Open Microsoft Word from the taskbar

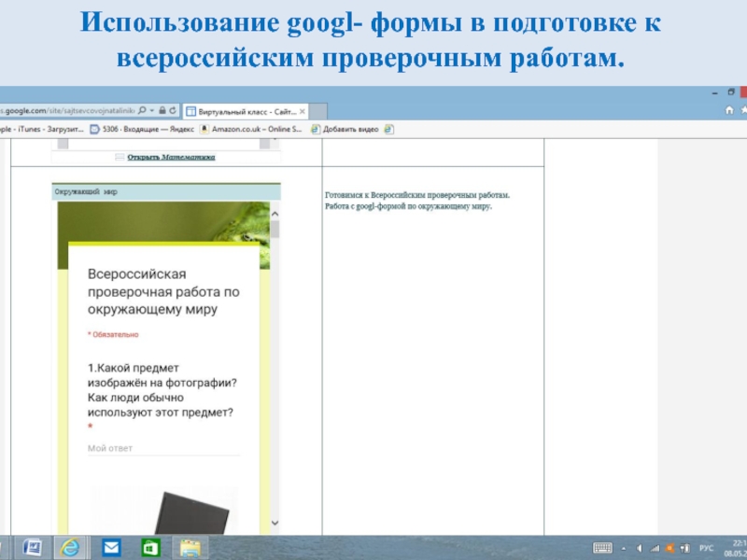pos(30,547)
